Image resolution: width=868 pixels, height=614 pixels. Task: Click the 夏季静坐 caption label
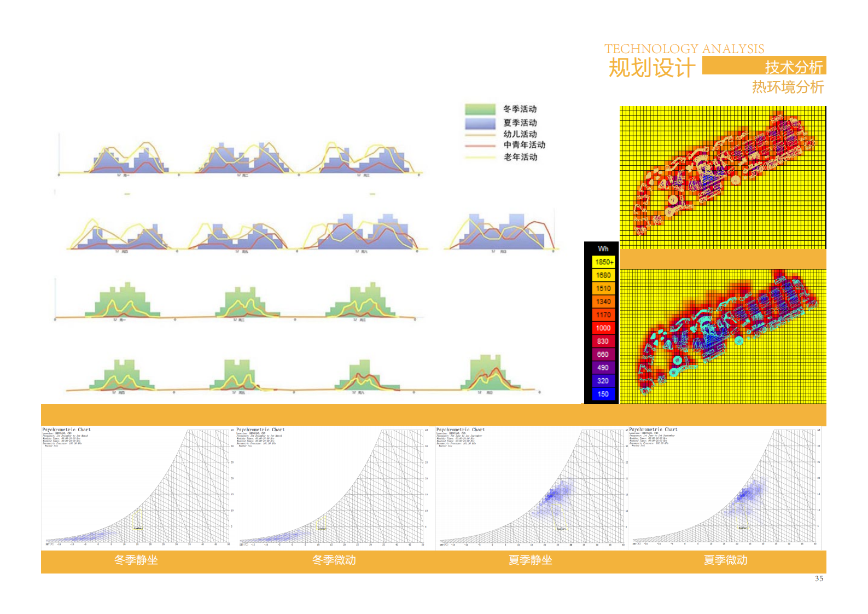tap(530, 560)
